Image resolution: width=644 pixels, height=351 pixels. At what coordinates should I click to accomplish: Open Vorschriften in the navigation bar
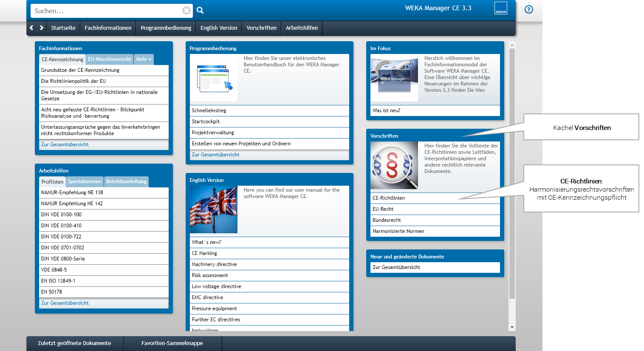261,28
